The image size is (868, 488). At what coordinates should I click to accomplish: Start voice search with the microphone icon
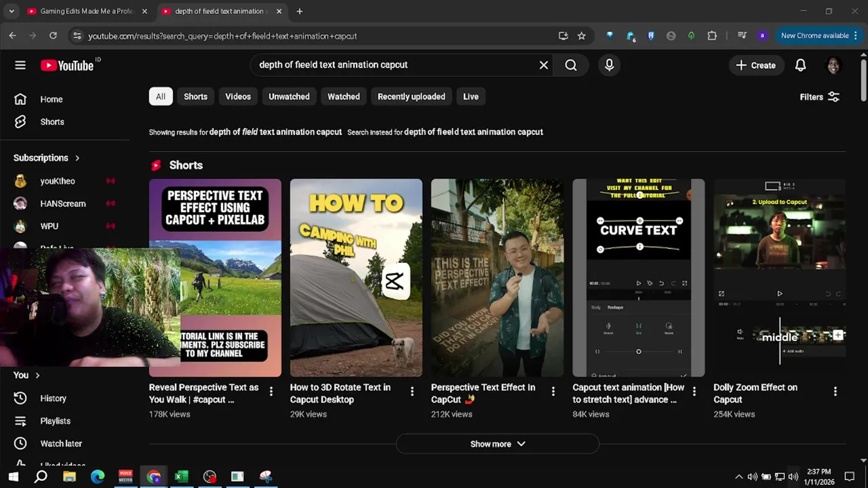coord(609,65)
